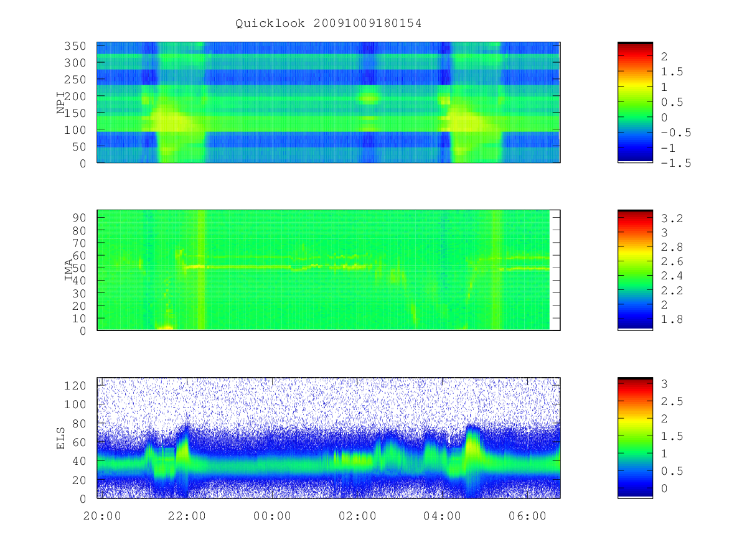This screenshot has height=560, width=747.
Task: Click the NPI panel color scale bar
Action: (635, 102)
